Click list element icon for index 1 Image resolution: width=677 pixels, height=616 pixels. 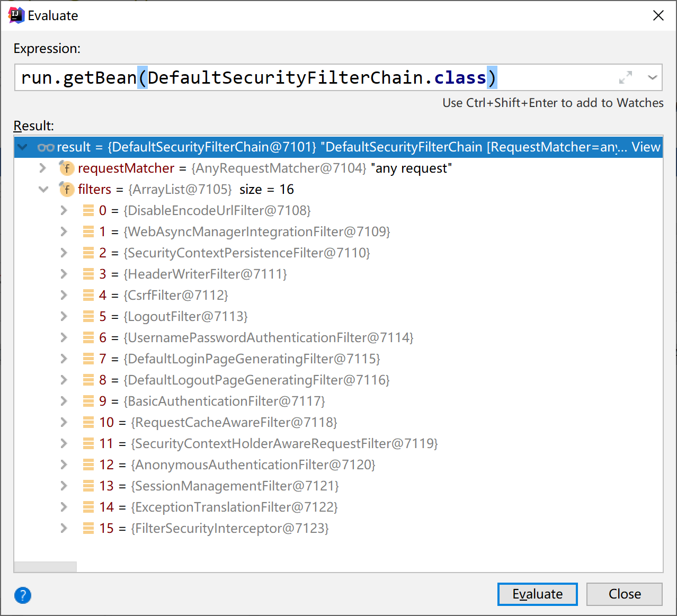[88, 231]
